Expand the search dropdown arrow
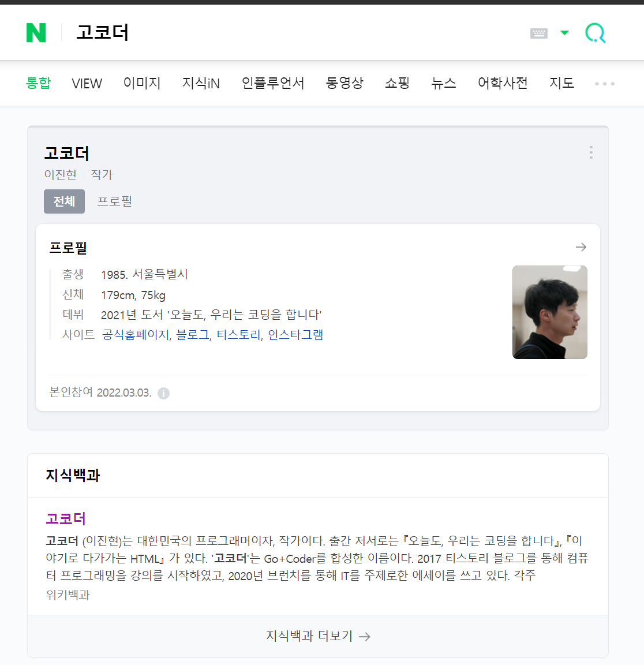 point(564,33)
